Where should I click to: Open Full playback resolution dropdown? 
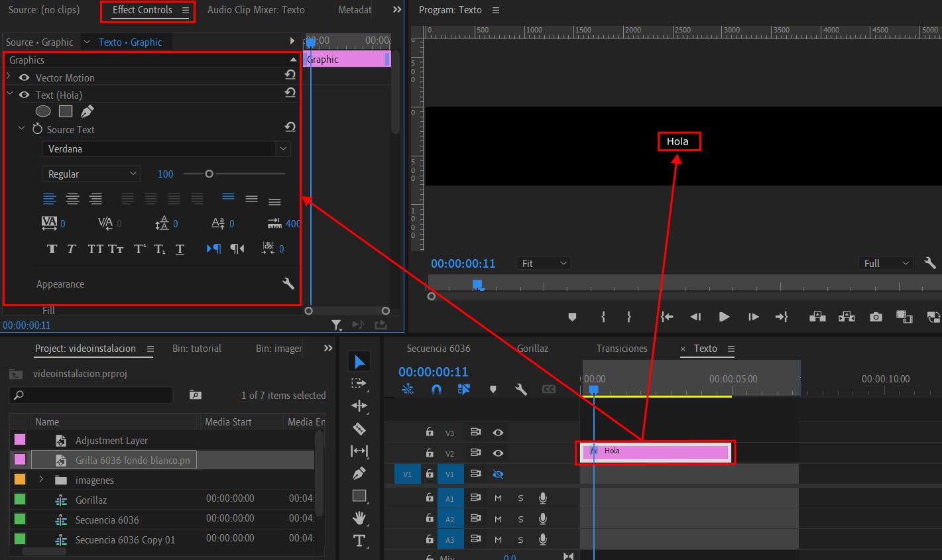886,263
